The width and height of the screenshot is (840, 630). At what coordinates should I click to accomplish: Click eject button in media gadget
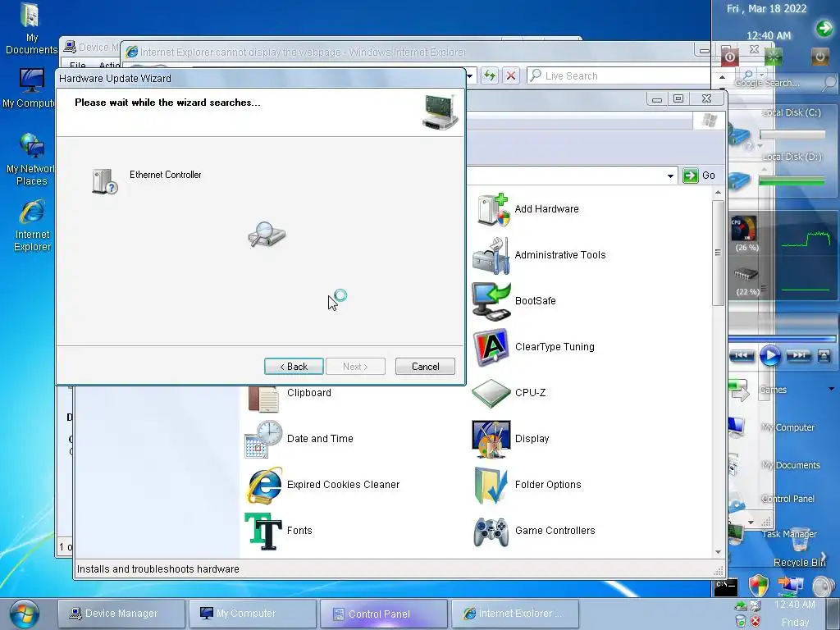824,356
